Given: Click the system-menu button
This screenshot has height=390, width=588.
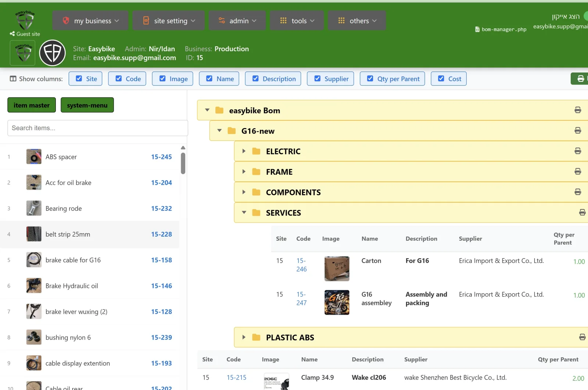Looking at the screenshot, I should tap(87, 105).
